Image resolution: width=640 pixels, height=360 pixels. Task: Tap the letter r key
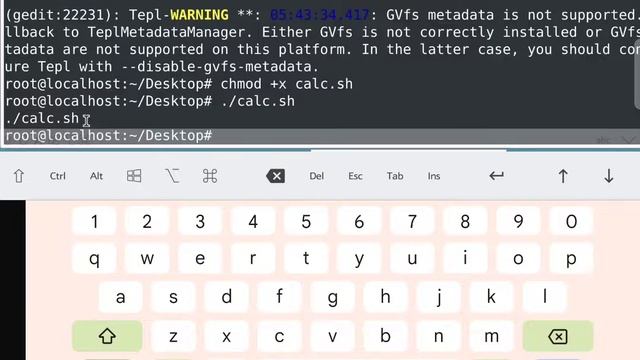pyautogui.click(x=253, y=258)
